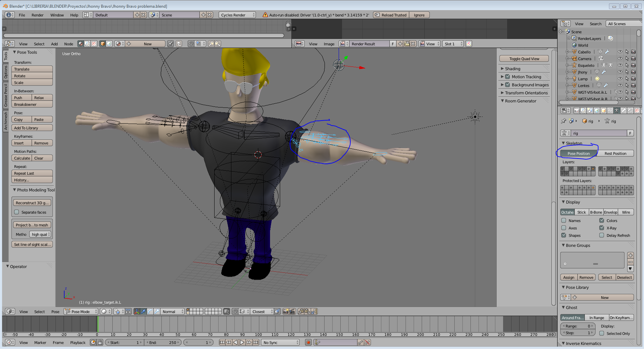This screenshot has width=644, height=349.
Task: Open the Help menu
Action: [74, 15]
